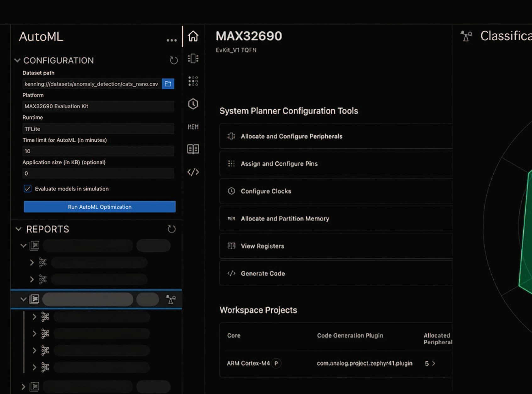Open the Home view in the icon sidebar
Viewport: 532px width, 394px height.
point(193,36)
